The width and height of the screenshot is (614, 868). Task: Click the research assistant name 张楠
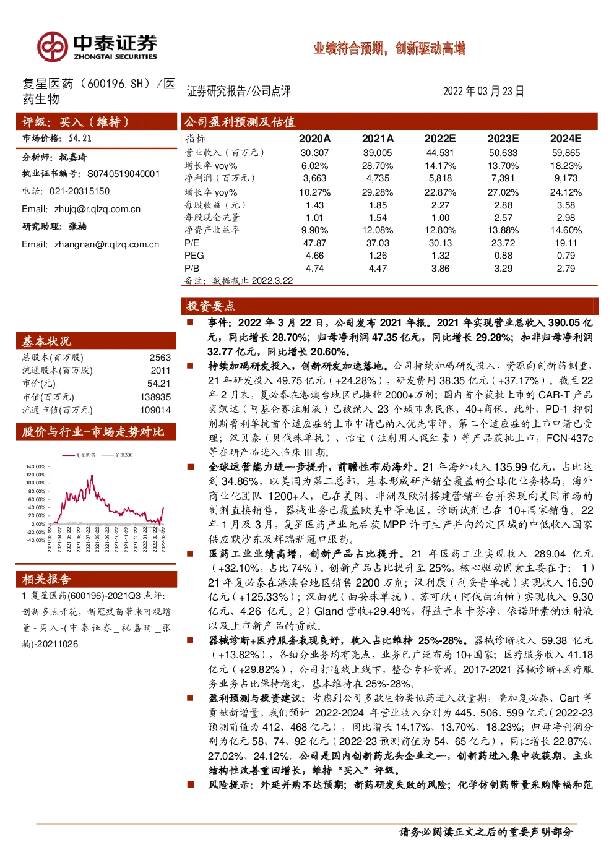point(78,226)
